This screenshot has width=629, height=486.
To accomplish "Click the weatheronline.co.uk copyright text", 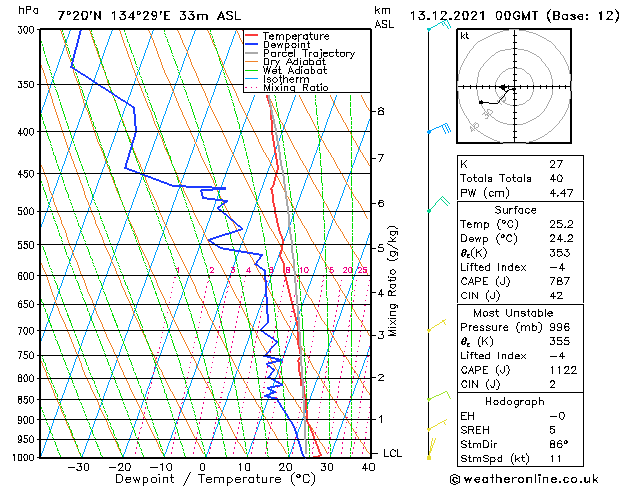I will 524,479.
